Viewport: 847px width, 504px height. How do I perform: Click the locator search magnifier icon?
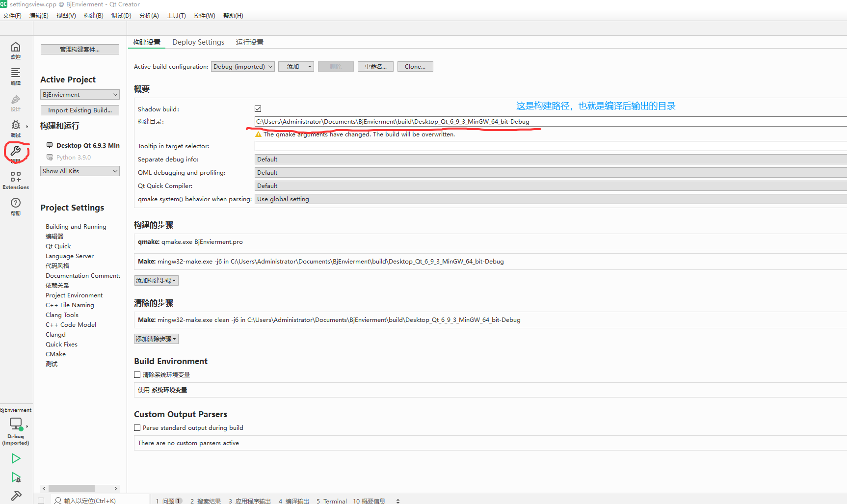58,501
